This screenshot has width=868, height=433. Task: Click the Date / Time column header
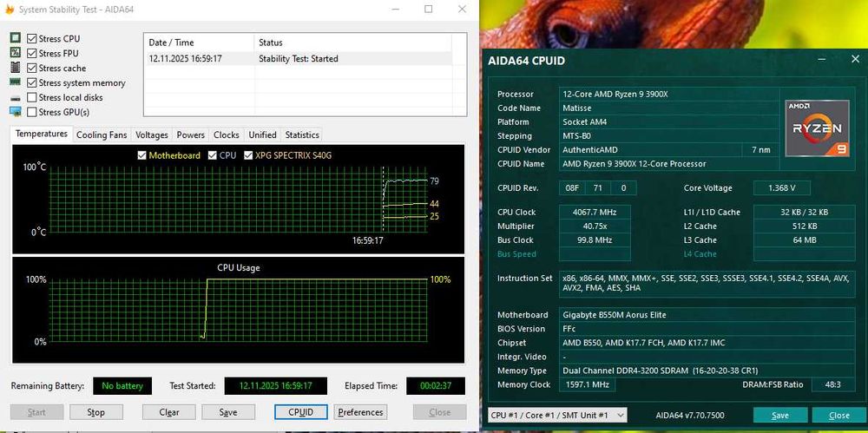200,43
